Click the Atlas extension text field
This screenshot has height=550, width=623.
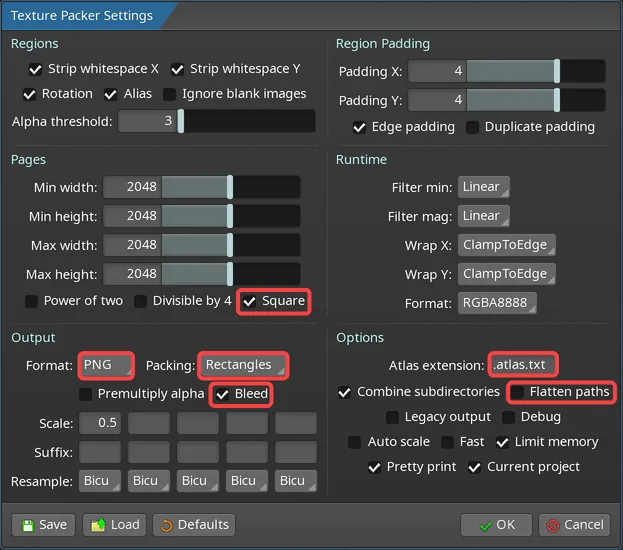click(x=522, y=366)
